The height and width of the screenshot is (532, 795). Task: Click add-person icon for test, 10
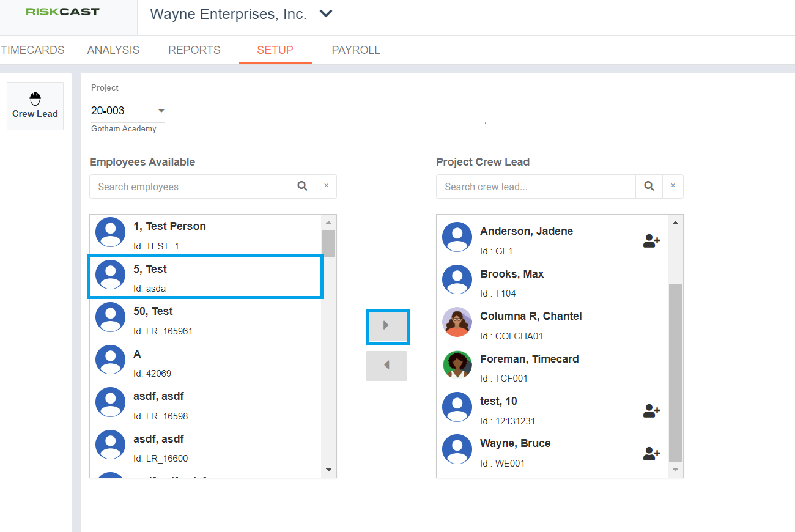coord(651,411)
